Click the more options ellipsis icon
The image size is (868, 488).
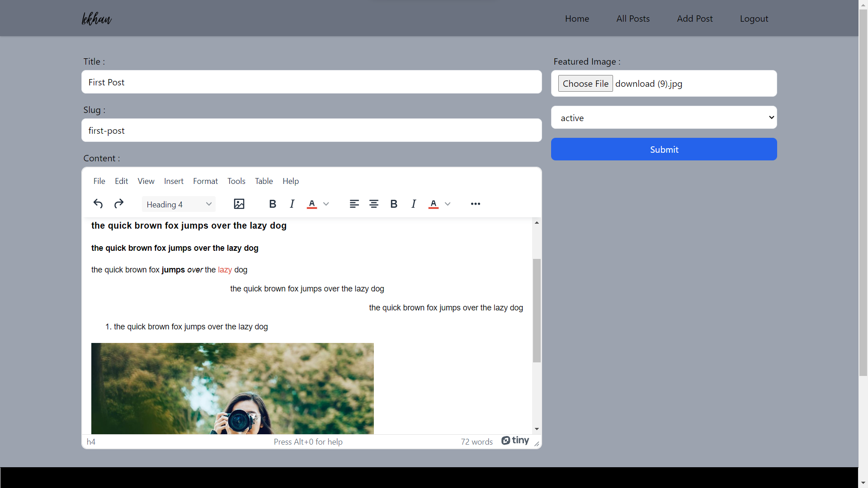pyautogui.click(x=475, y=204)
